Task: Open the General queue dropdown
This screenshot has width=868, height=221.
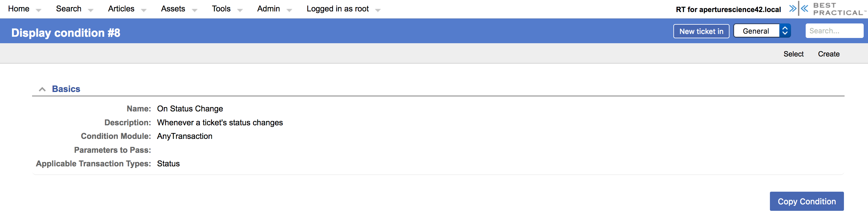Action: (762, 31)
